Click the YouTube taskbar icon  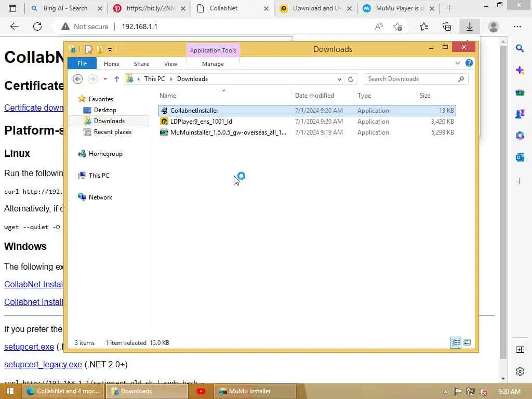click(x=201, y=391)
